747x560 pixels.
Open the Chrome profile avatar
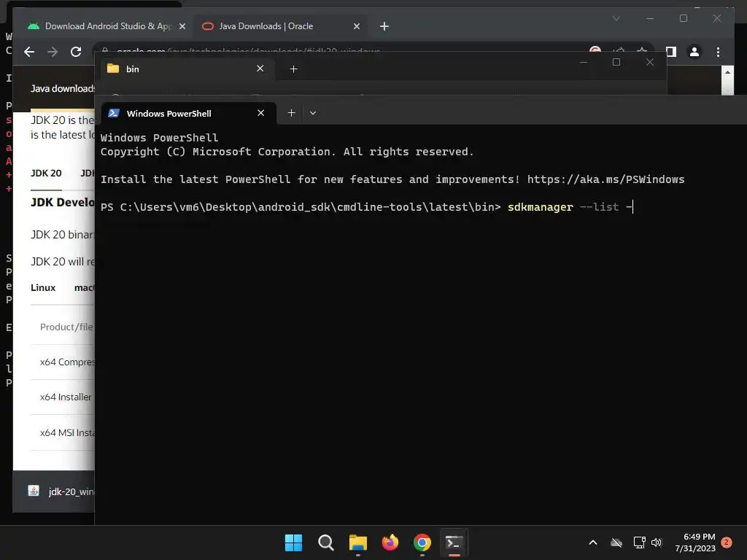pyautogui.click(x=694, y=52)
